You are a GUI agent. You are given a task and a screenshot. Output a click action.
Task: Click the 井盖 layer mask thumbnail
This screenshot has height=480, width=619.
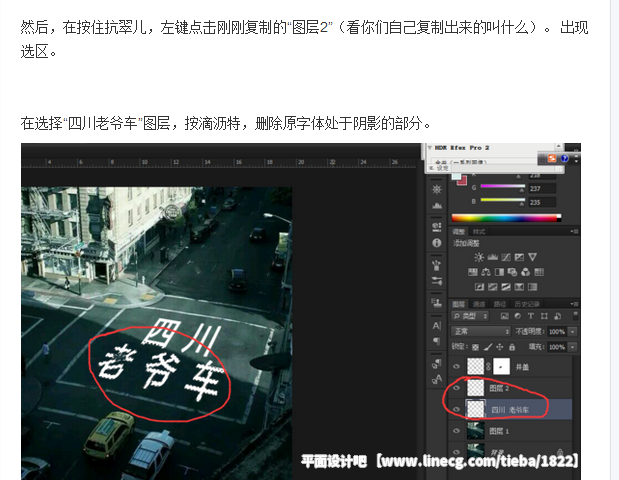coord(501,366)
